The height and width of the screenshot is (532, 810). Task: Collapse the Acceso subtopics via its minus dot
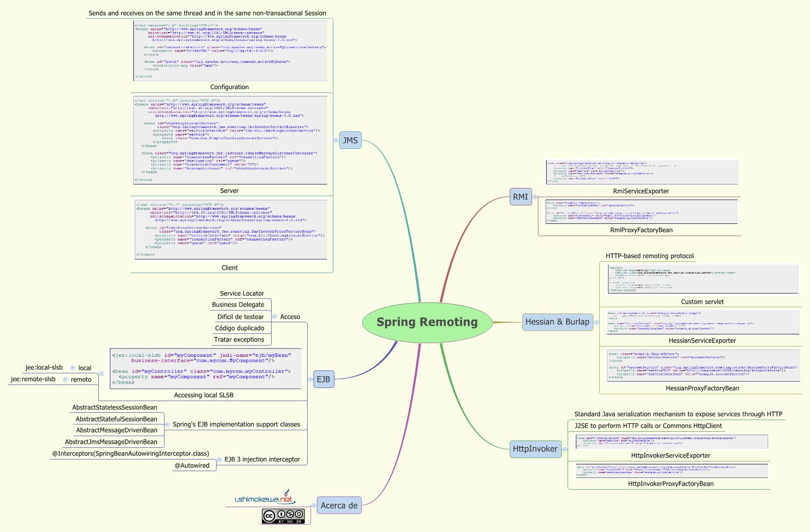tap(273, 317)
